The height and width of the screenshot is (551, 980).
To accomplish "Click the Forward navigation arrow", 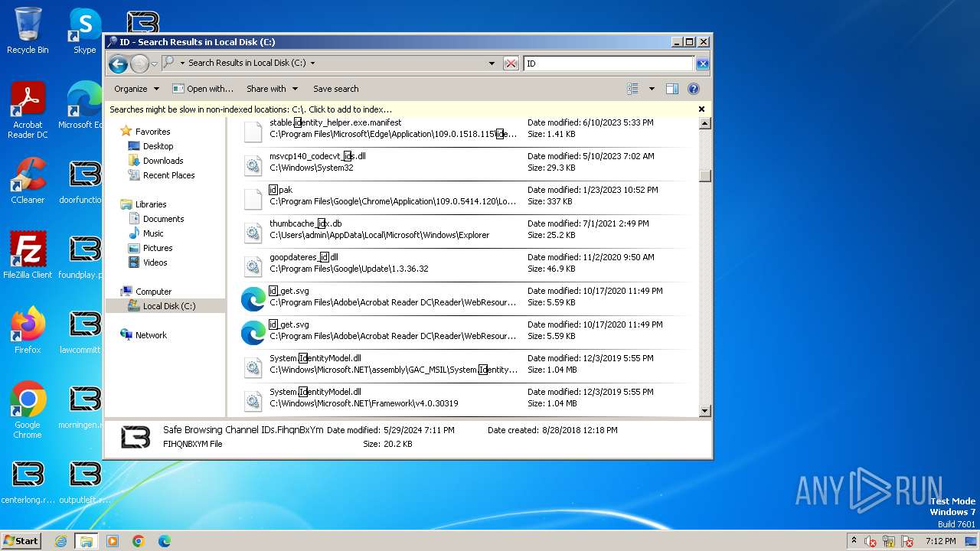I will pyautogui.click(x=139, y=64).
